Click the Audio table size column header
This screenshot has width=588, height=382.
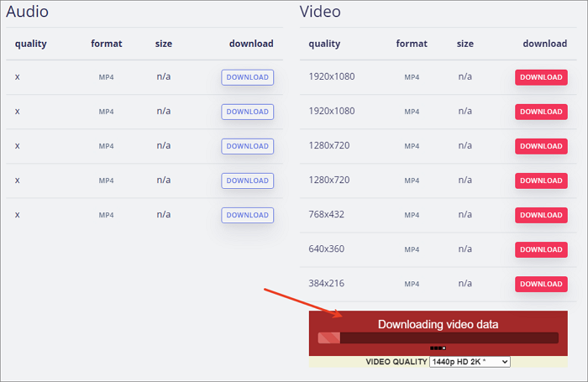click(164, 44)
